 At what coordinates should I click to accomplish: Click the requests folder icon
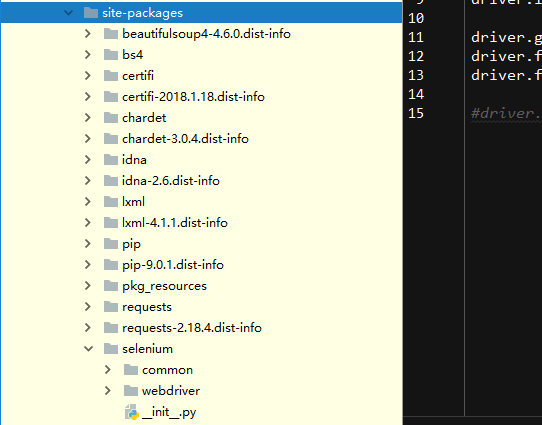(x=111, y=307)
